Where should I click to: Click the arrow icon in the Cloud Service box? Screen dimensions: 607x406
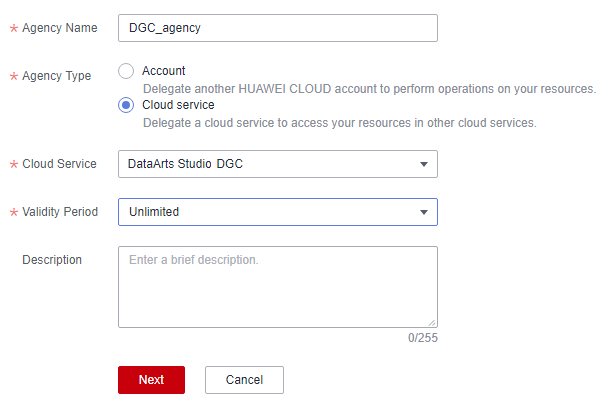pos(424,164)
